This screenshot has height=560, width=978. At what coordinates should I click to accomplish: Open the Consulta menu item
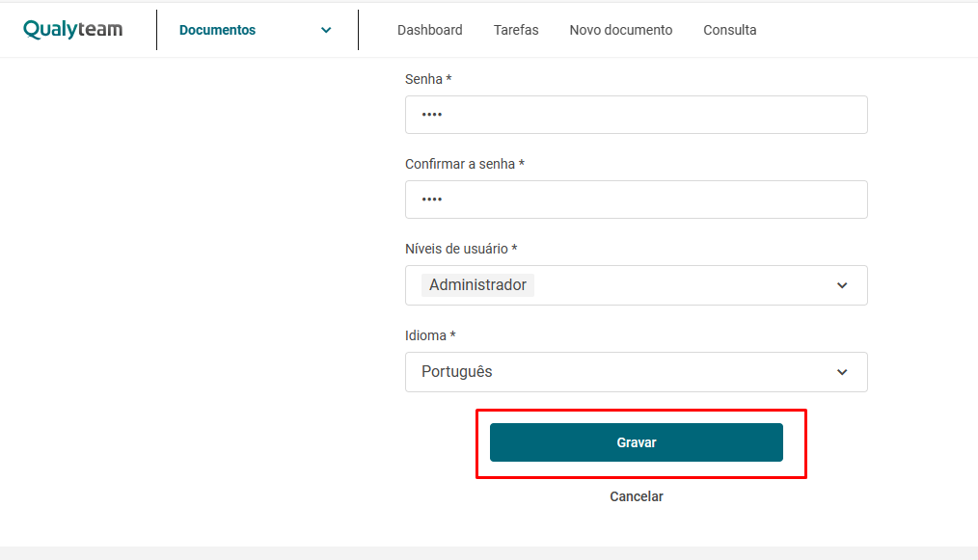[x=730, y=30]
